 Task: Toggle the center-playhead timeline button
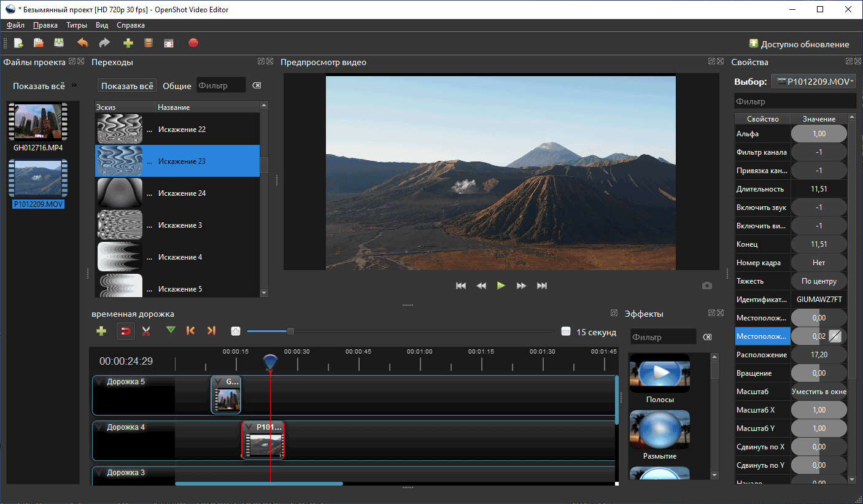[236, 331]
